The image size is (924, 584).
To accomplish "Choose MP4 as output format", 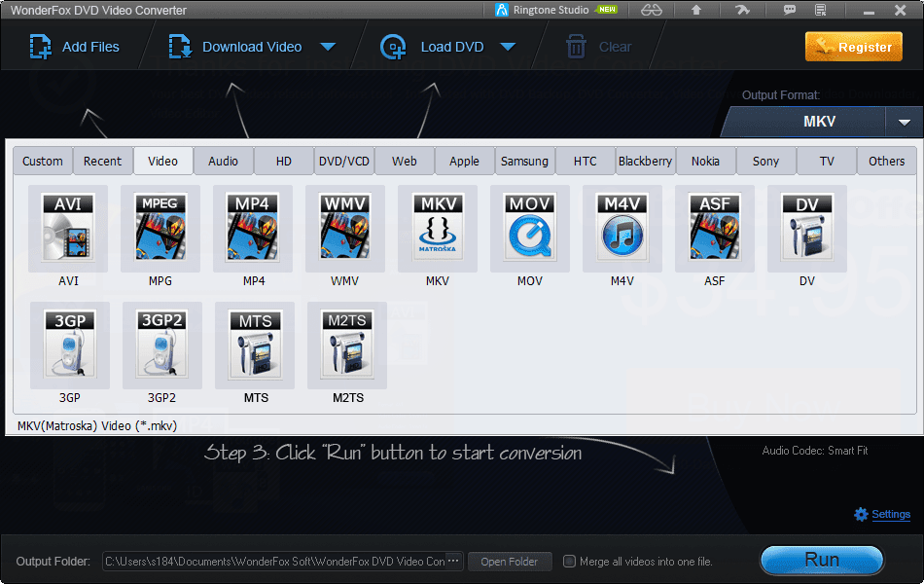I will click(x=253, y=229).
